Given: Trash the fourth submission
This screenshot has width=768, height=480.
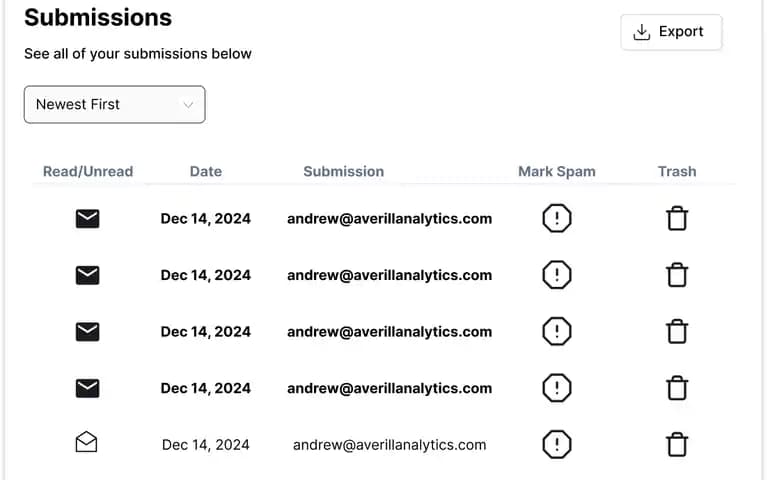Looking at the screenshot, I should pos(677,388).
